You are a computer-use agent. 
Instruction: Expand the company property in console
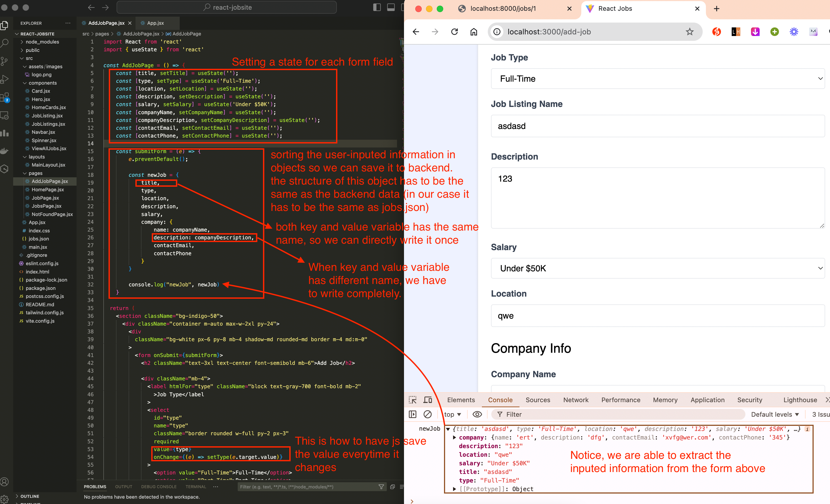click(x=454, y=438)
